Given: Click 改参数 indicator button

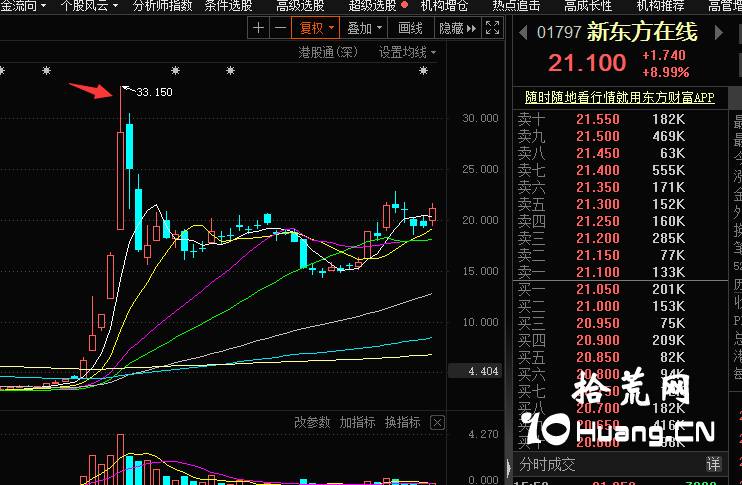Looking at the screenshot, I should pyautogui.click(x=312, y=422).
